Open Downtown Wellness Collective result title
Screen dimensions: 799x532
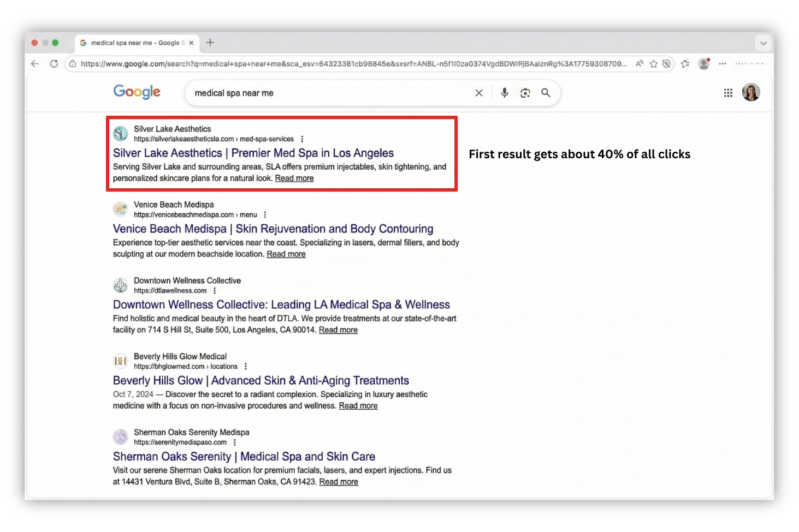coord(281,305)
